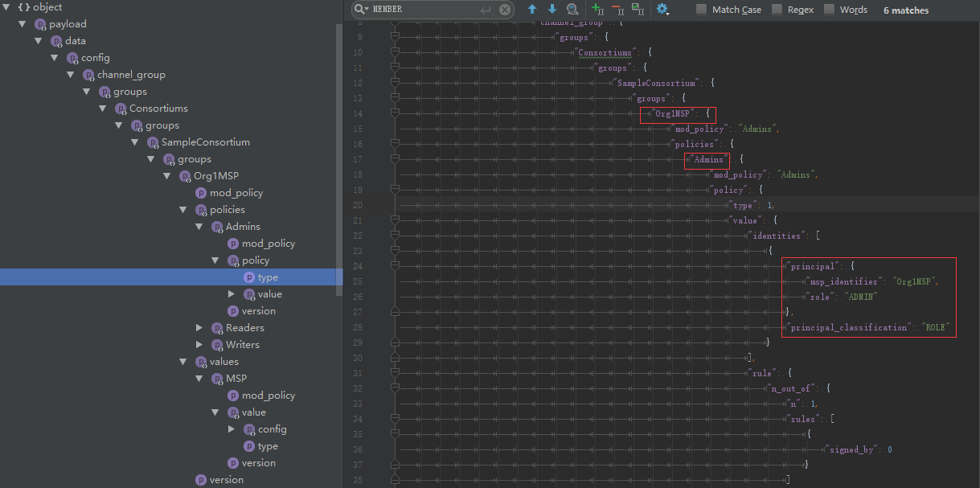This screenshot has height=488, width=980.
Task: Enable the Match Case checkbox
Action: click(x=702, y=10)
